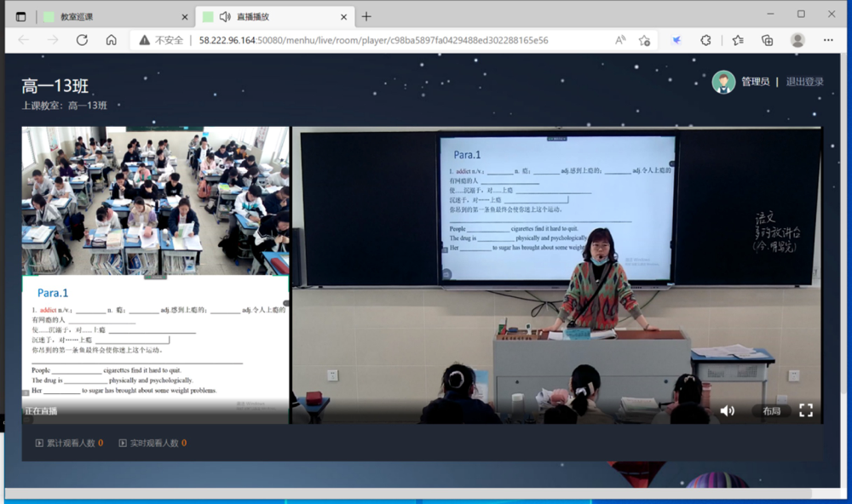Click the 不安全 site security warning
This screenshot has width=852, height=504.
tap(161, 40)
